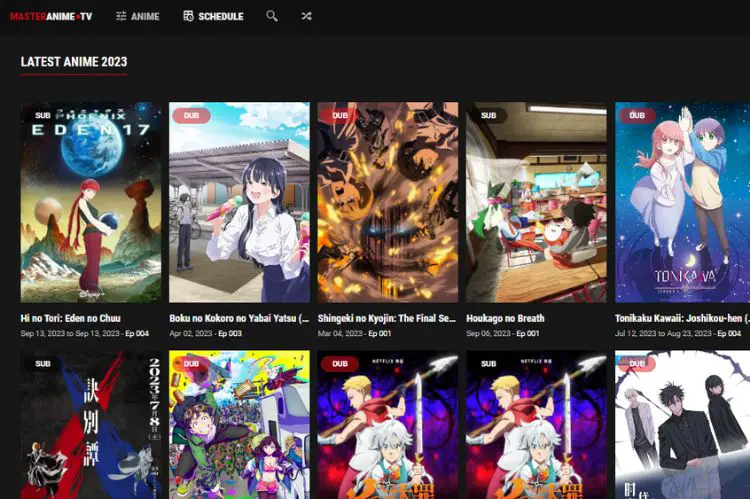Click the Hi no Tori: Eden no Chuu title
Viewport: 750px width, 499px height.
pos(70,318)
